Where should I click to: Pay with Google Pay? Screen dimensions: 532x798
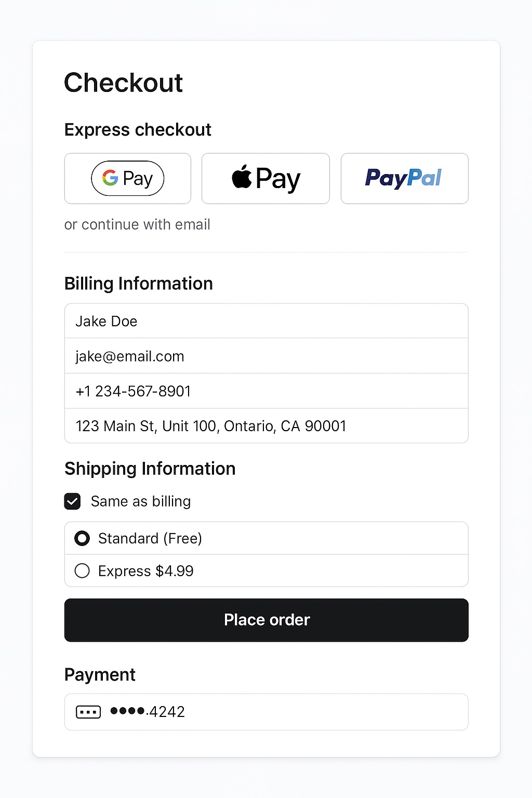pos(128,178)
